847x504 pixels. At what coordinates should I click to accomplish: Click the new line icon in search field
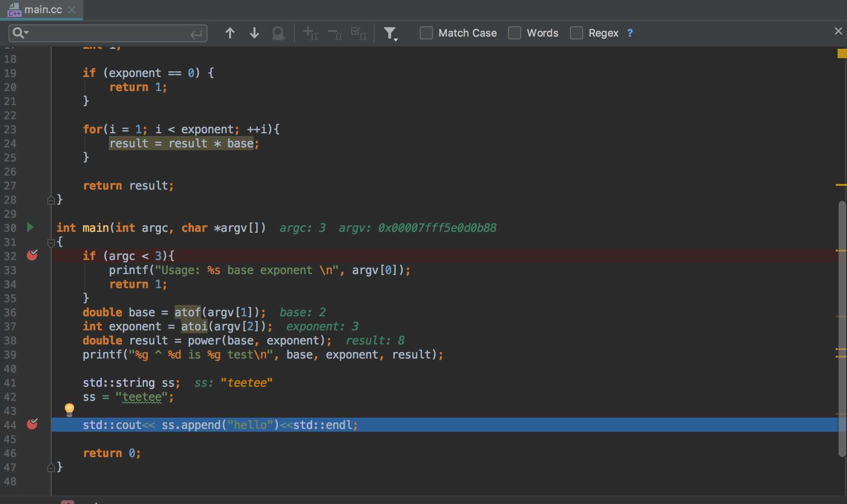(196, 34)
